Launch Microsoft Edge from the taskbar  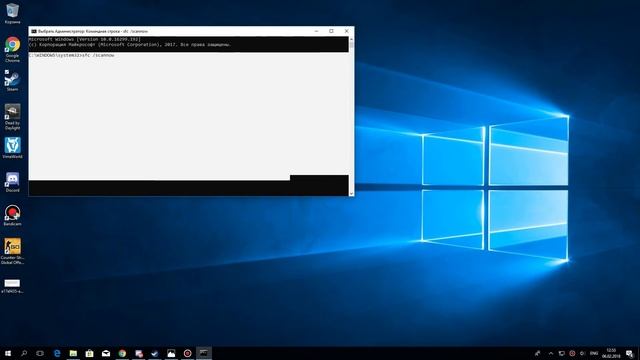[x=57, y=353]
